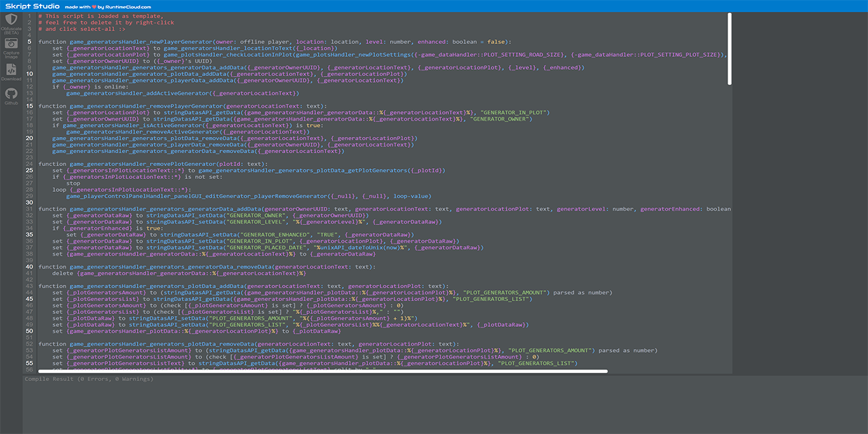Viewport: 868px width, 434px height.
Task: Click line number 40 in gutter
Action: [x=29, y=267]
